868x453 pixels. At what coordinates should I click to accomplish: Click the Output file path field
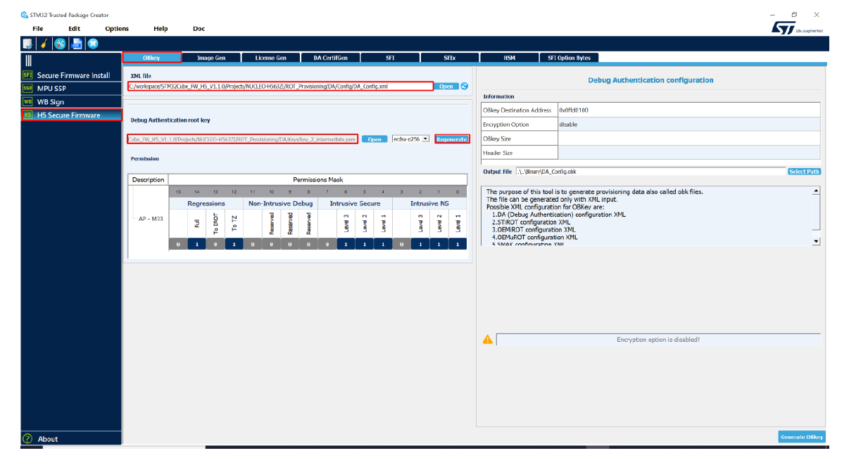click(650, 171)
